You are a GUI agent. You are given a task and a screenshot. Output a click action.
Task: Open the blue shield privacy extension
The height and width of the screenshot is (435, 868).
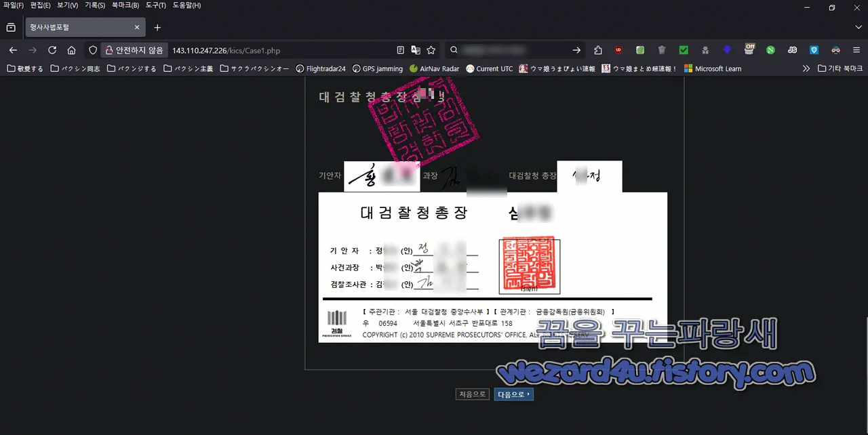tap(814, 50)
